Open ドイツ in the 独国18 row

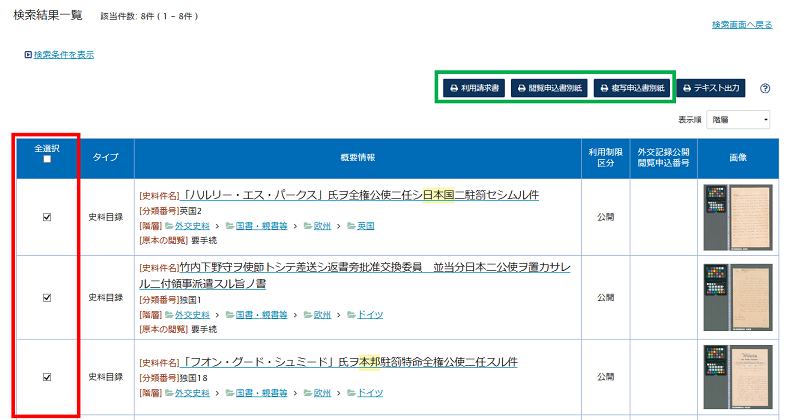point(370,393)
